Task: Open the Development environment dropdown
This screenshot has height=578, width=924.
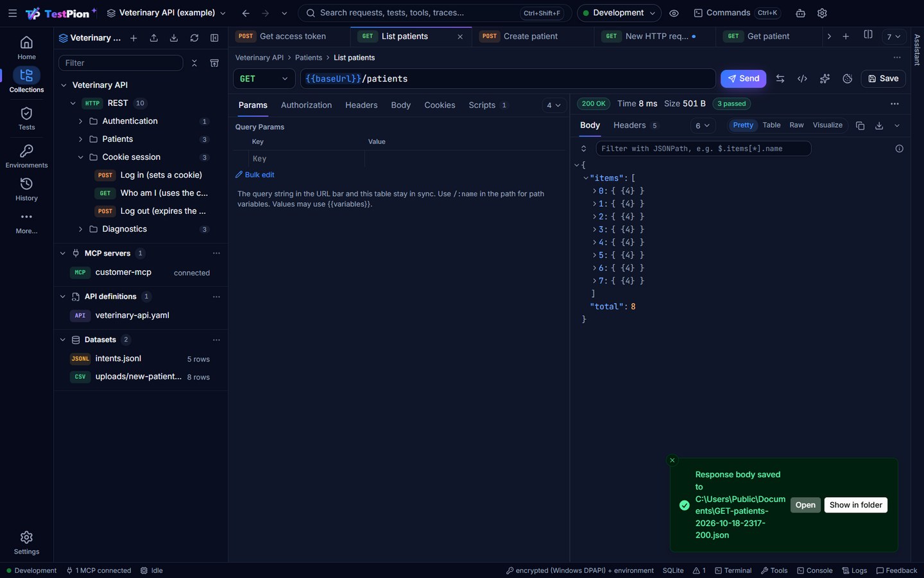Action: [x=619, y=13]
